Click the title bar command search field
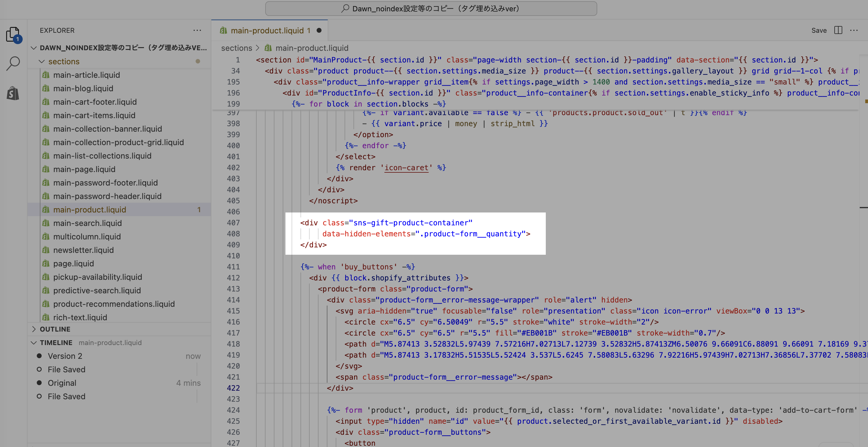 431,9
